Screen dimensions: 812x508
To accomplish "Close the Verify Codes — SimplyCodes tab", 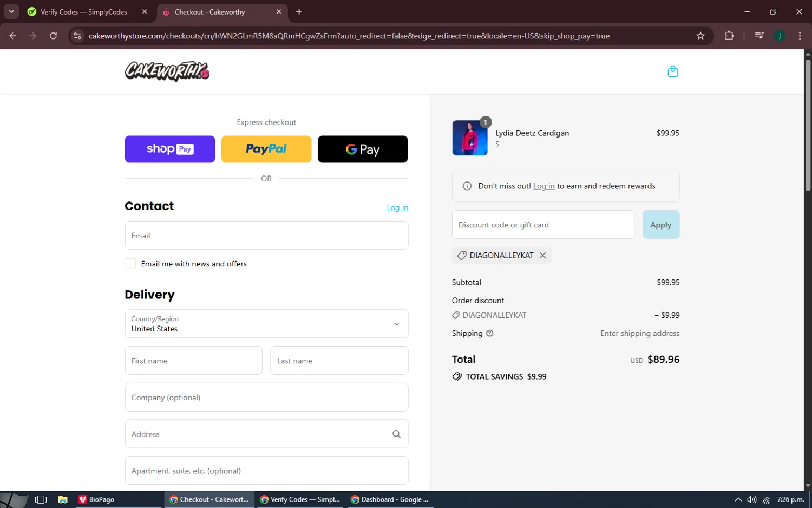I will [145, 11].
